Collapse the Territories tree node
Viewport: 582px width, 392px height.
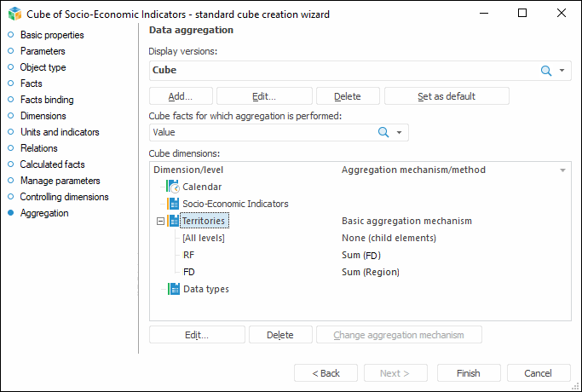click(x=159, y=221)
